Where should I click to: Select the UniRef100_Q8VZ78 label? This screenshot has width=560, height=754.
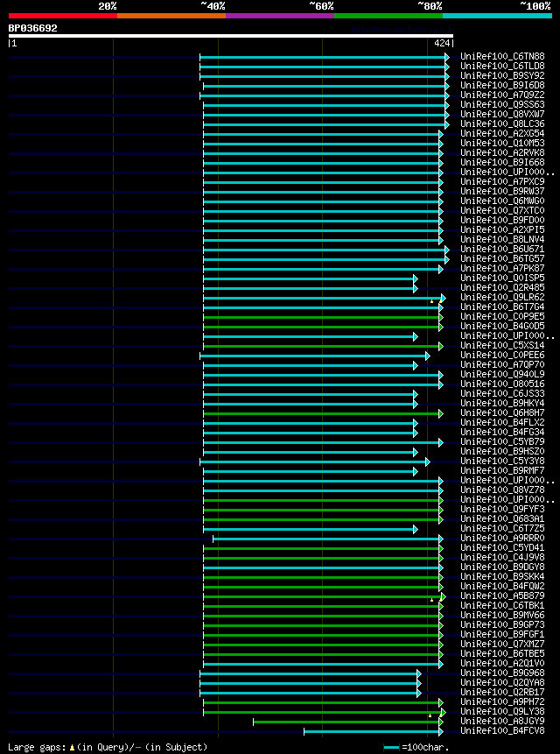[502, 490]
